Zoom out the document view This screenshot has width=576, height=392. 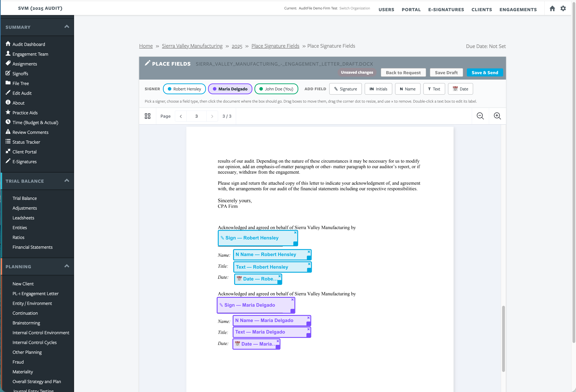480,116
